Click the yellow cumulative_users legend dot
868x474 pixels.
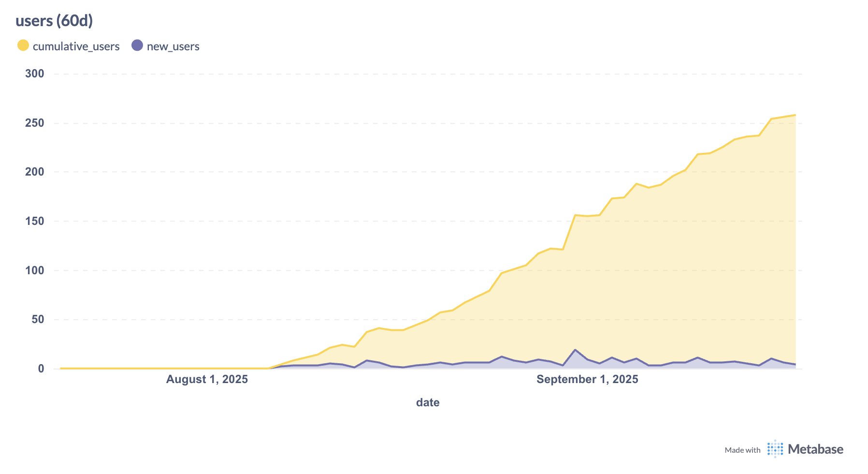[x=23, y=45]
